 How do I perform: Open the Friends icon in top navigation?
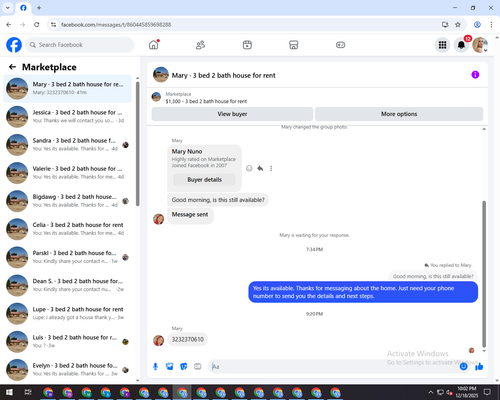click(x=200, y=45)
